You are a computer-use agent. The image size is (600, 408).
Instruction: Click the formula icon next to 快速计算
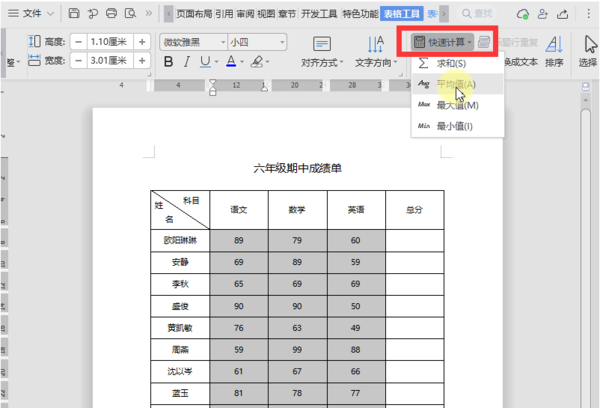tap(484, 42)
